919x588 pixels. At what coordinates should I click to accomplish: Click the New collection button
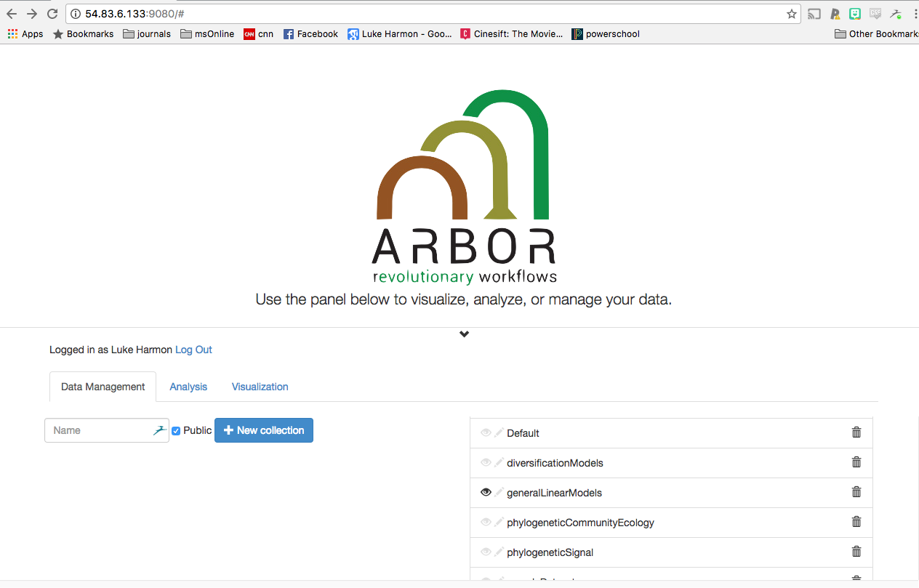tap(264, 430)
